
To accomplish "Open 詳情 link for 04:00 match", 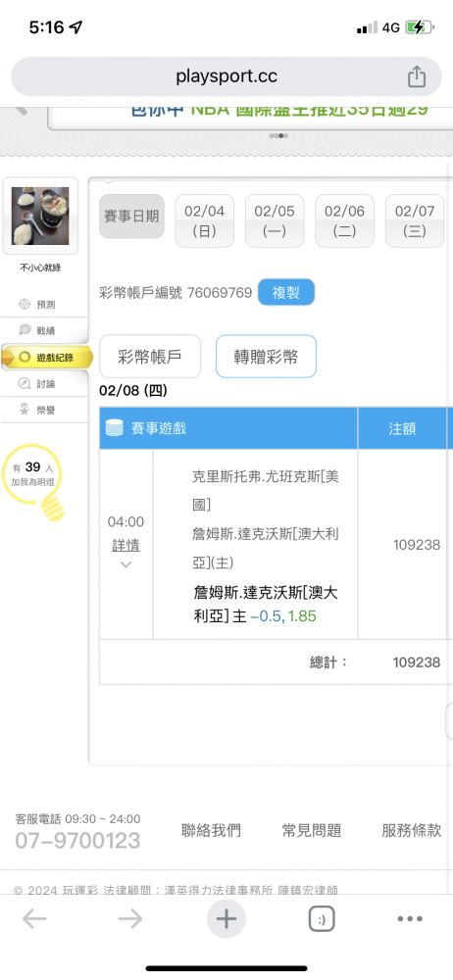I will pos(126,545).
